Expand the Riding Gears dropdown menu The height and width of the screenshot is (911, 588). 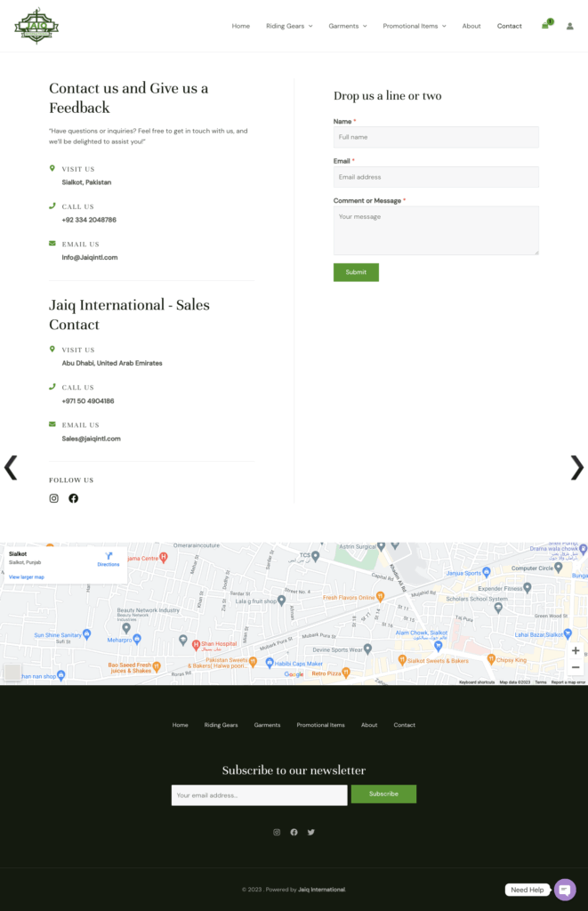tap(289, 26)
